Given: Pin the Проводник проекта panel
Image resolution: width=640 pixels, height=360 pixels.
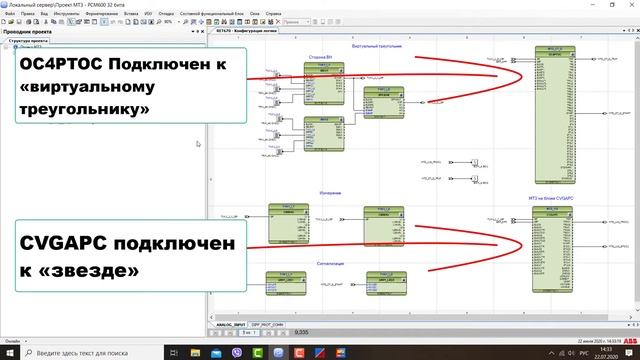Looking at the screenshot, I should (x=198, y=31).
